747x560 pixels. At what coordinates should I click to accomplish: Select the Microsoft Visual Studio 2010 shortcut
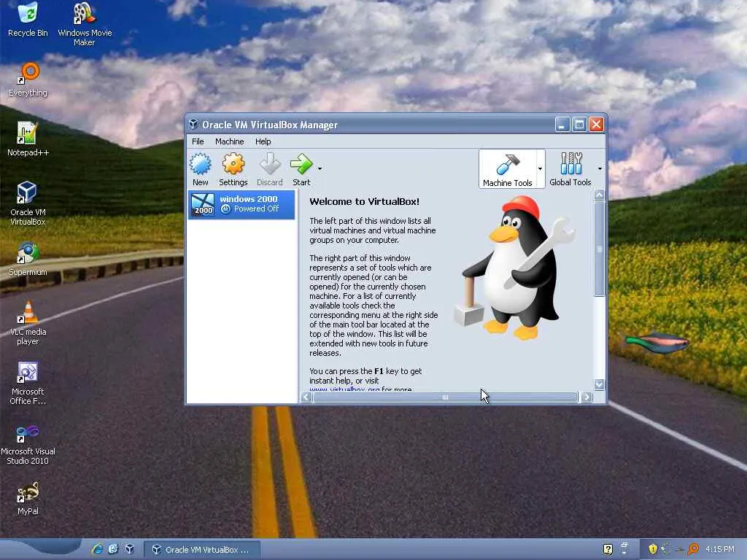[x=28, y=445]
